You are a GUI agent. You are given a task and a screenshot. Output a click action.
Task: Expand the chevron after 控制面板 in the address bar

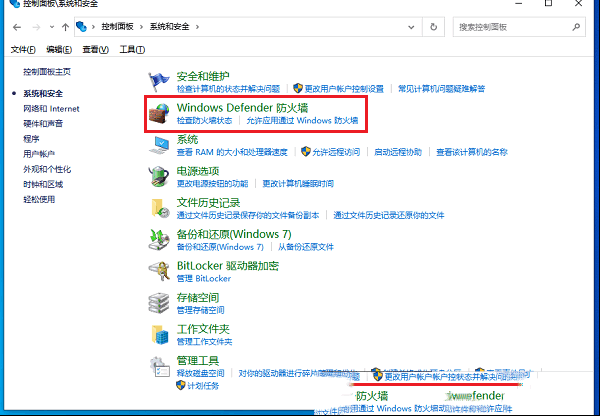pyautogui.click(x=141, y=27)
